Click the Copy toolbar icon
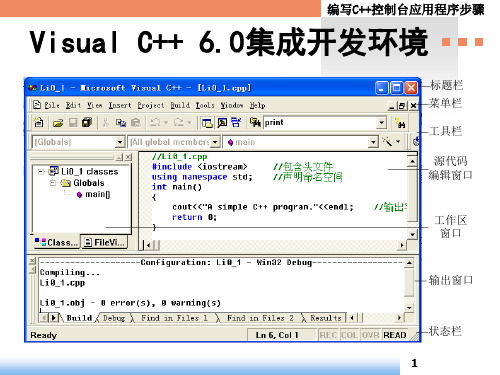This screenshot has width=500, height=375. (x=120, y=123)
